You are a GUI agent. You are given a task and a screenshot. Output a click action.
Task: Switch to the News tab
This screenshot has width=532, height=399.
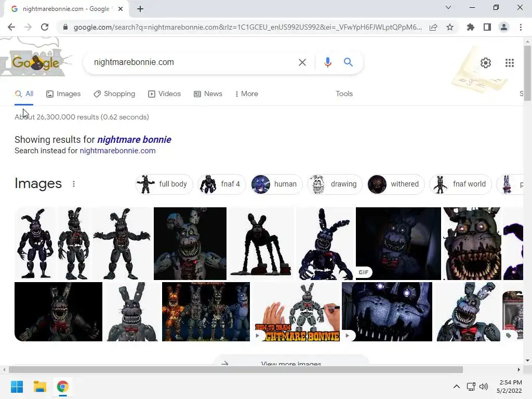208,94
